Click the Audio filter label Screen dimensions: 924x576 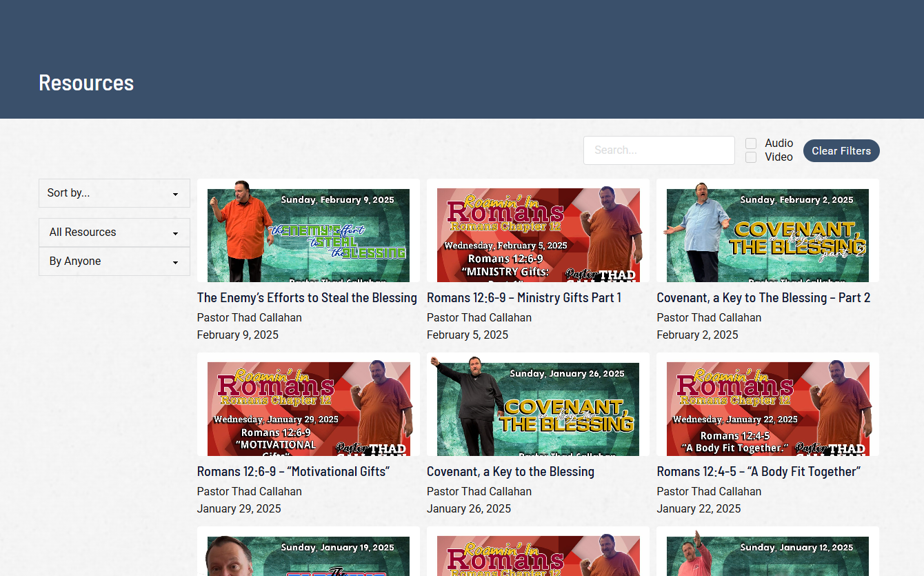(779, 143)
